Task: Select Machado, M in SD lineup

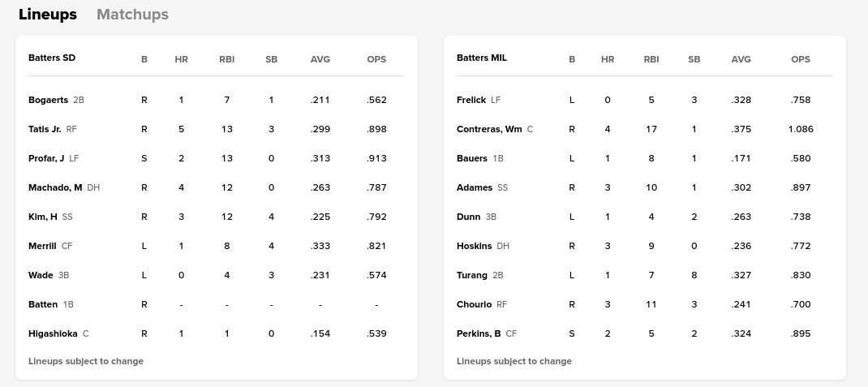Action: click(x=55, y=187)
